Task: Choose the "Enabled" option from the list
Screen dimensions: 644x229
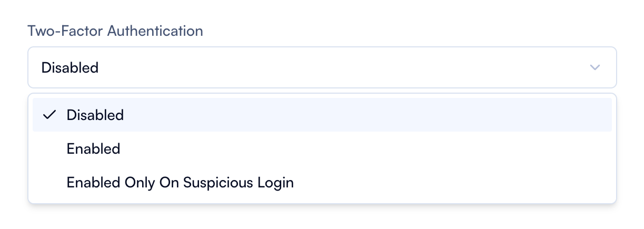Action: point(93,149)
